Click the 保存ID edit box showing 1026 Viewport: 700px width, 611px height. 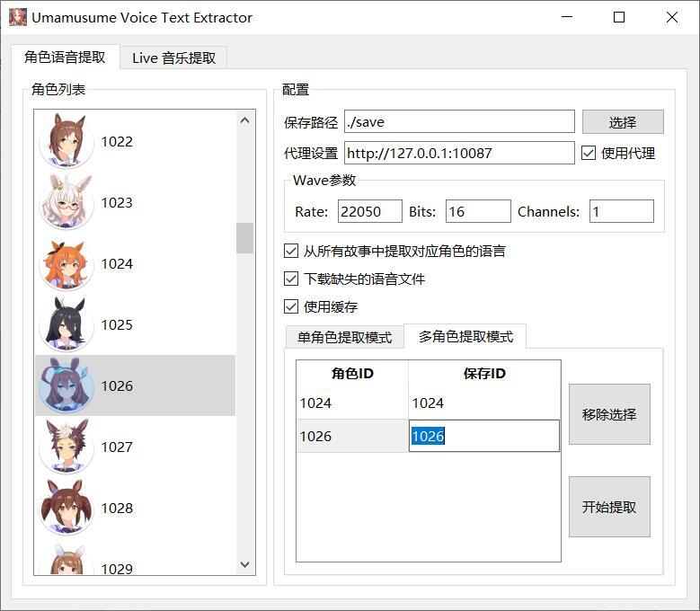click(x=484, y=436)
